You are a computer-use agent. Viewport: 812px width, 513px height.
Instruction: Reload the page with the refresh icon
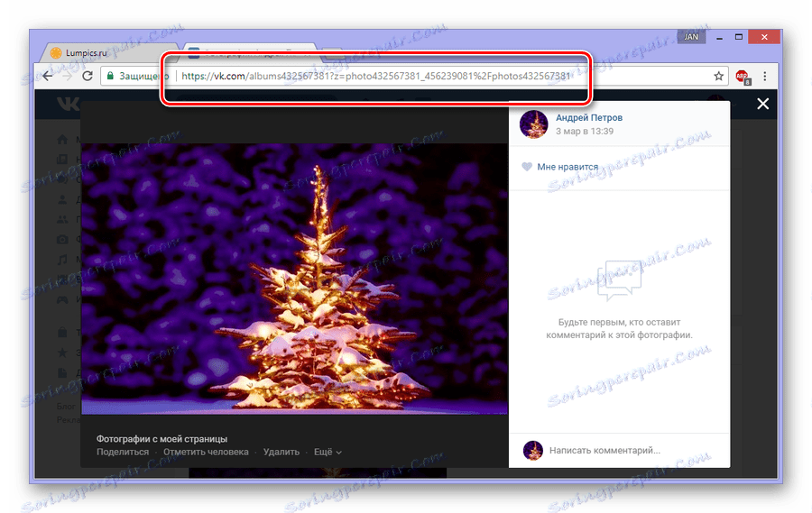[x=88, y=76]
